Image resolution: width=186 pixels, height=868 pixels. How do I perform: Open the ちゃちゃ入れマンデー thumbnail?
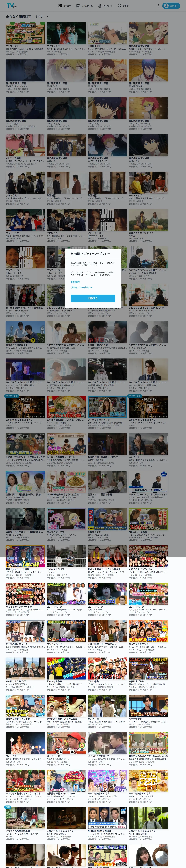(148, 631)
